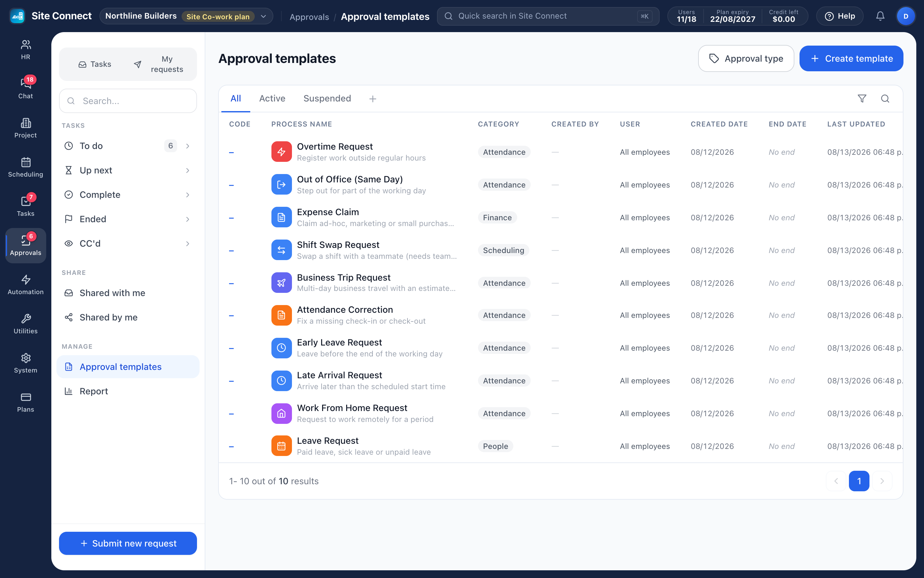Click Overtime Request red lightning icon
Image resolution: width=924 pixels, height=578 pixels.
pos(281,152)
